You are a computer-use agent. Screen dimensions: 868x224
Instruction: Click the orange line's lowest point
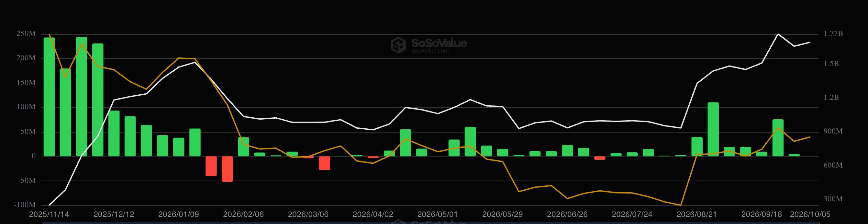tap(681, 205)
